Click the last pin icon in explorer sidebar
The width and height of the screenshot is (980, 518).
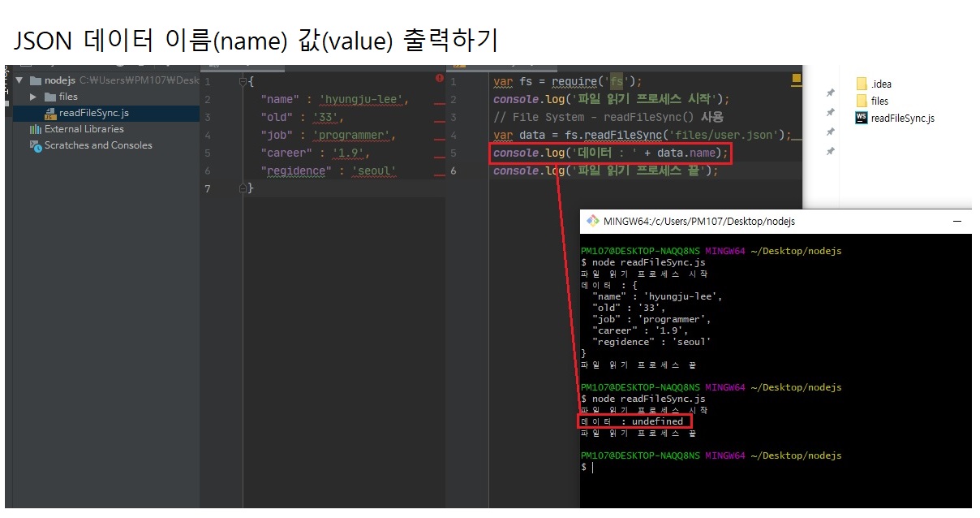(830, 152)
